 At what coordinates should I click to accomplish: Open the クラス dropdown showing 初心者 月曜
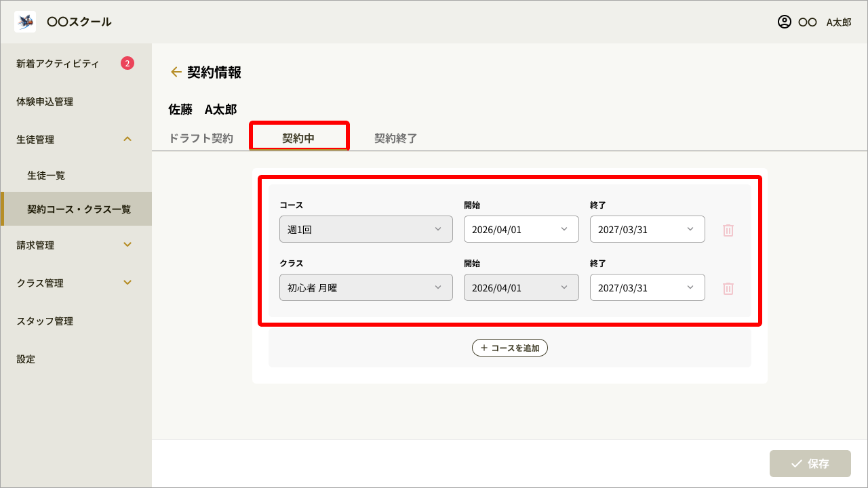[x=366, y=287]
